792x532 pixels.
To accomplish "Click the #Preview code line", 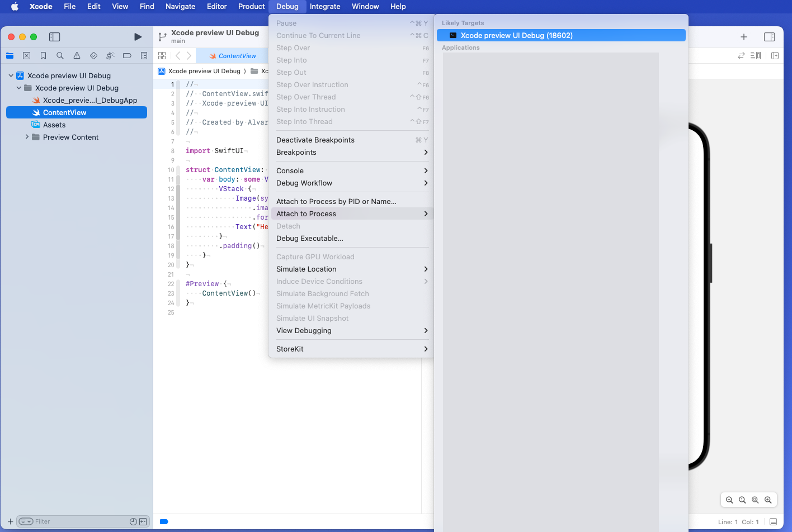I will 206,284.
